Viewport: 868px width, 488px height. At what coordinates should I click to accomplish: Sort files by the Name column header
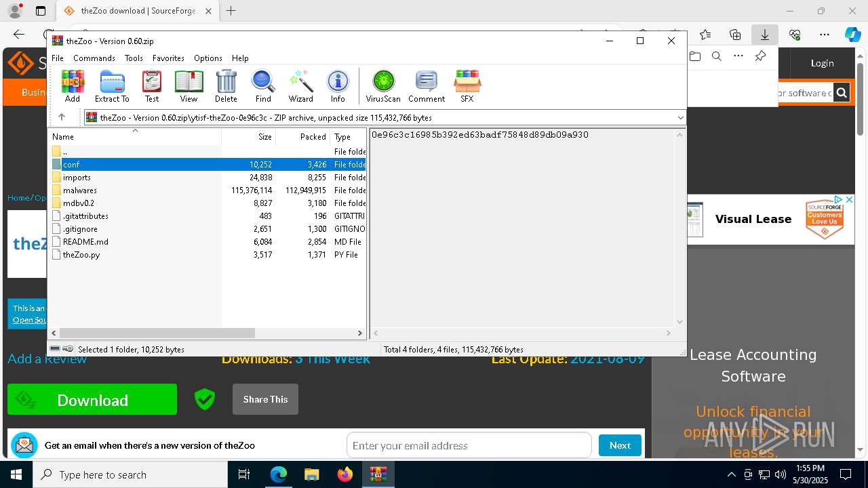point(135,136)
